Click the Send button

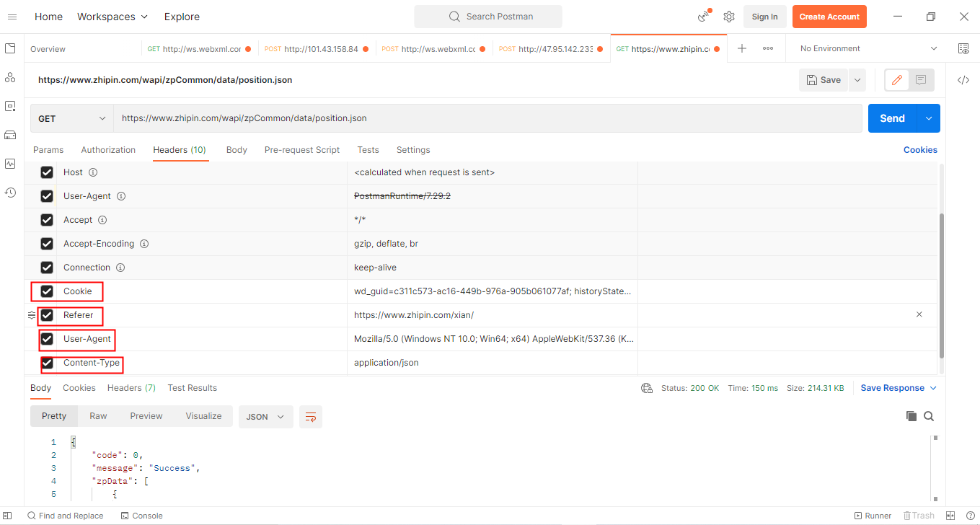pyautogui.click(x=892, y=118)
